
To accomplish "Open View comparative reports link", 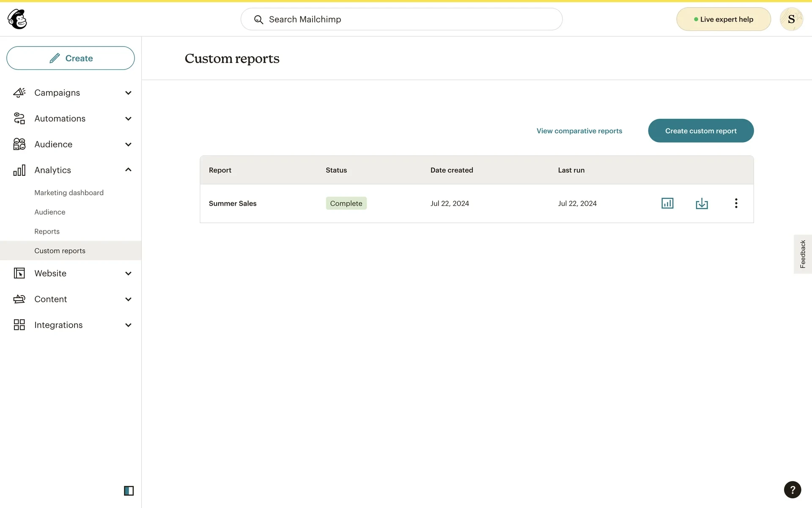I will (579, 131).
